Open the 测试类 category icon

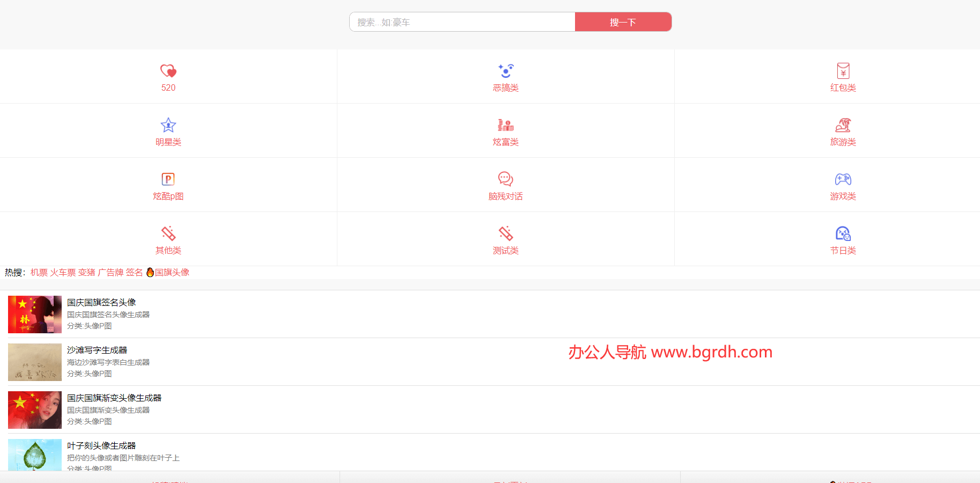coord(505,233)
